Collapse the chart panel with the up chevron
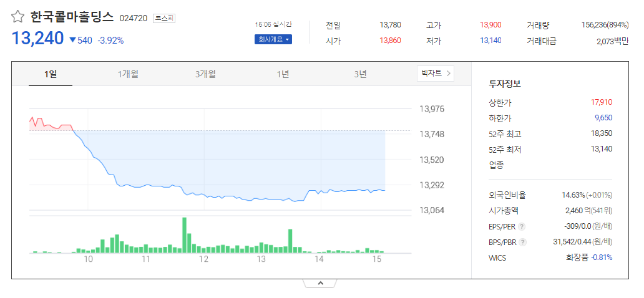Viewport: 644px width, 298px height. click(320, 283)
